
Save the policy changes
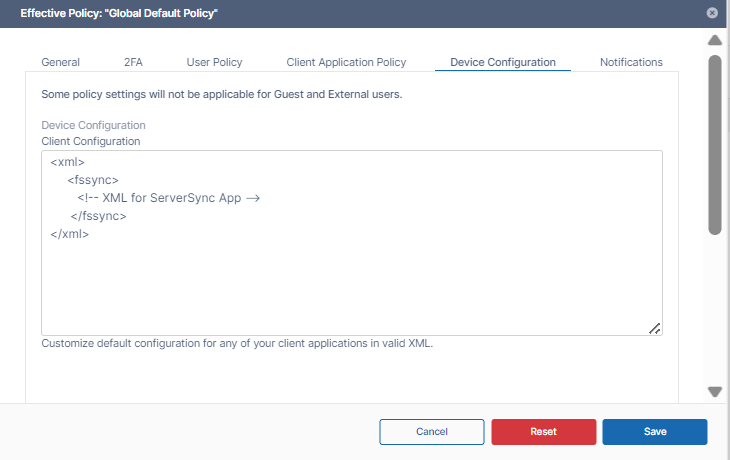tap(654, 432)
